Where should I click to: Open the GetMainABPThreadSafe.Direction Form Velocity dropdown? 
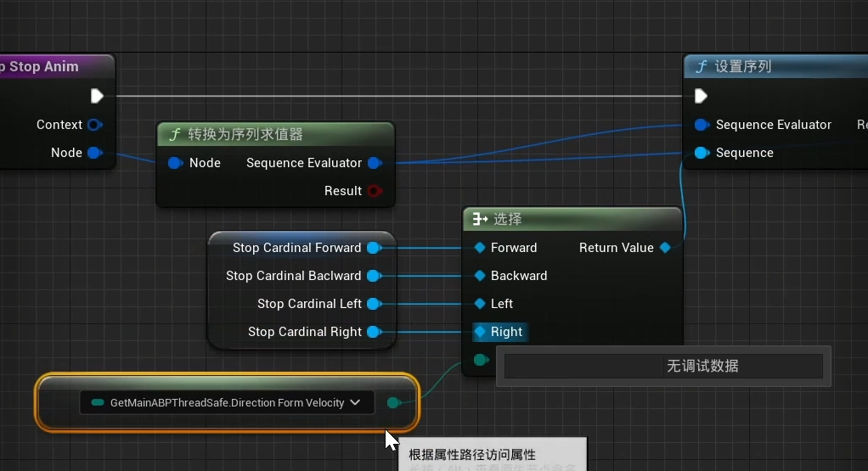(x=227, y=402)
